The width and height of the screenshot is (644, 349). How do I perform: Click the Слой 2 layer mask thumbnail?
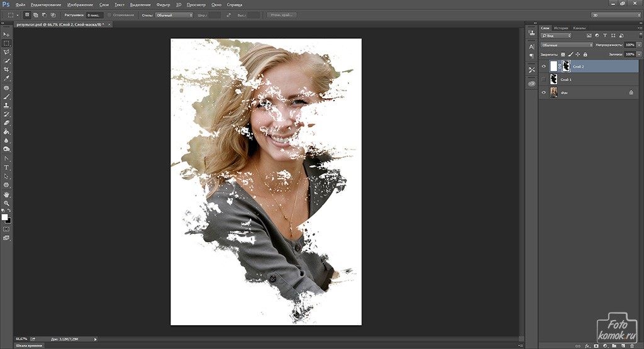(x=565, y=66)
